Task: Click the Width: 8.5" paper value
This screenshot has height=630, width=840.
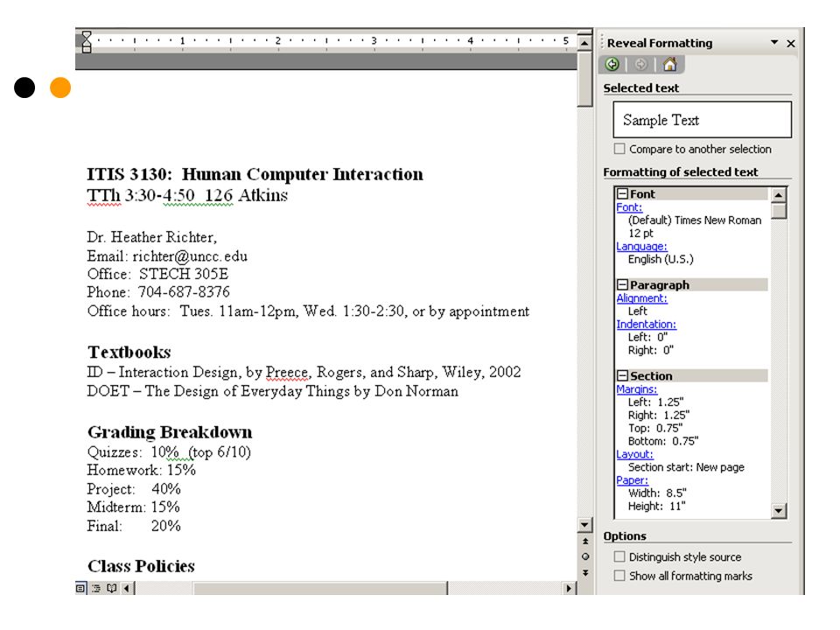Action: pos(657,493)
